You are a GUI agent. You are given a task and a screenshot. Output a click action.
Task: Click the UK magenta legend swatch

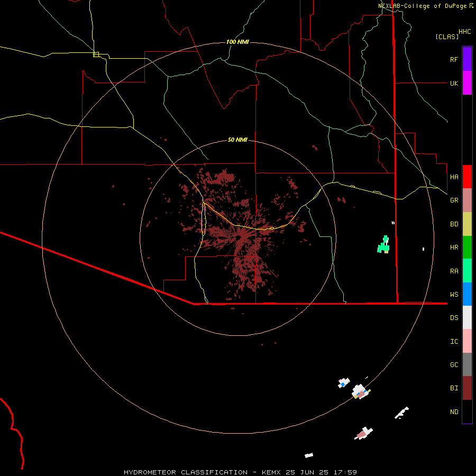tap(467, 83)
